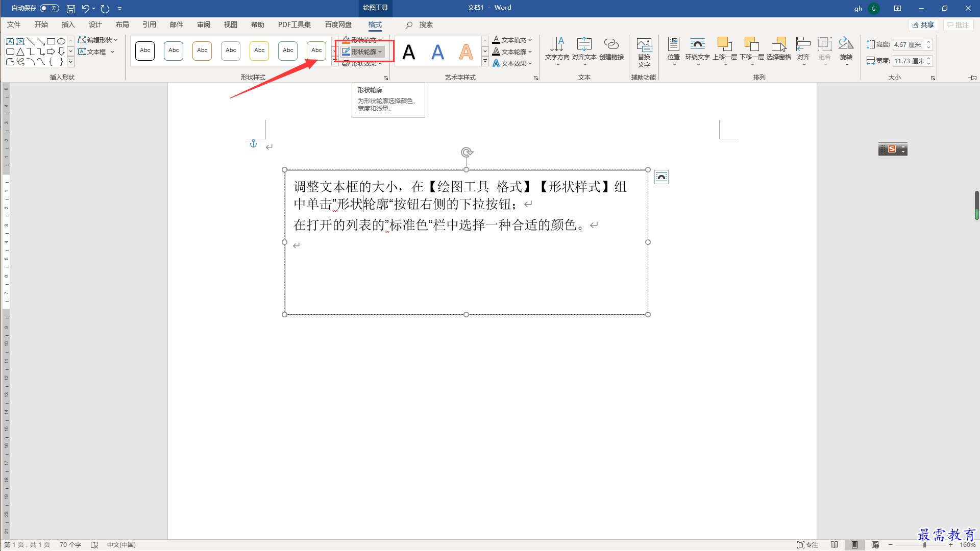
Task: Select the right arrow shape icon
Action: [51, 52]
